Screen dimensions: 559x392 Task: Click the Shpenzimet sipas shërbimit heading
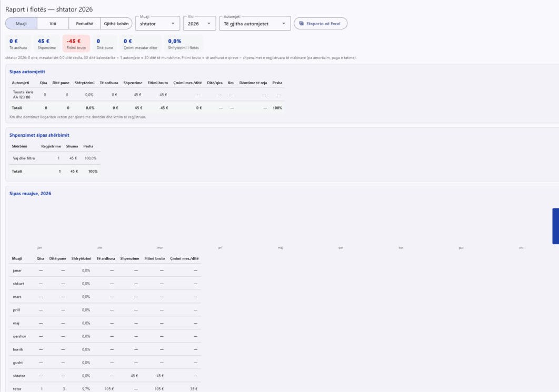coord(39,135)
